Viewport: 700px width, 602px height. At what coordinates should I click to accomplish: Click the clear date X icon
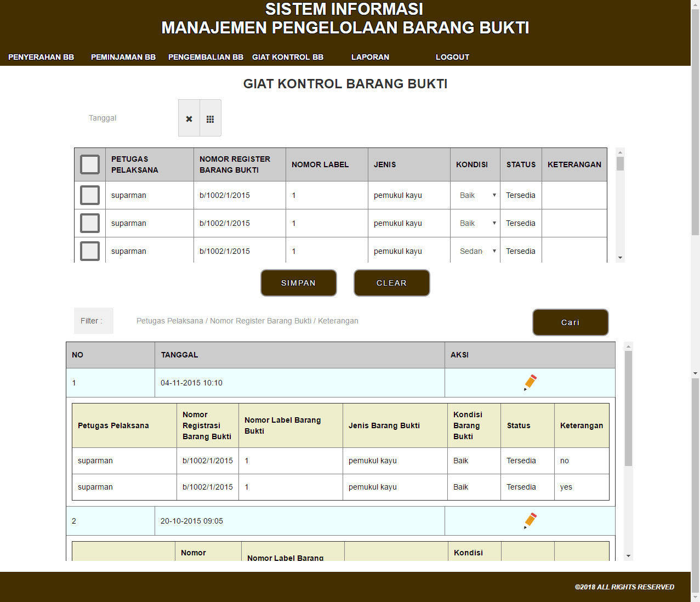189,118
